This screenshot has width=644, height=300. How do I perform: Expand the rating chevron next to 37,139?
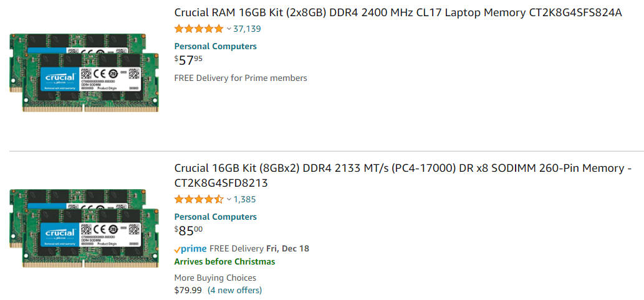click(x=229, y=29)
